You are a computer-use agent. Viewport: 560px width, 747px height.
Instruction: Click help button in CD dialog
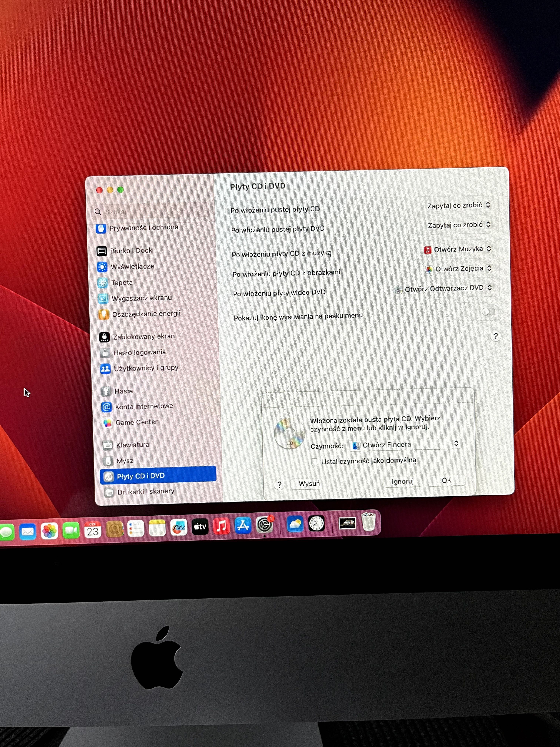[279, 485]
